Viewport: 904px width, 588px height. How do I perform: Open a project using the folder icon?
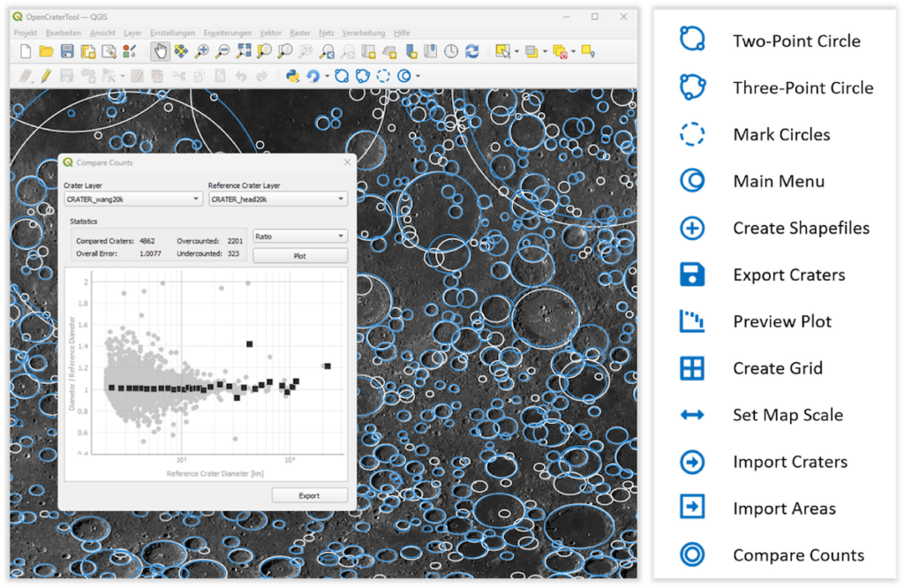(46, 51)
